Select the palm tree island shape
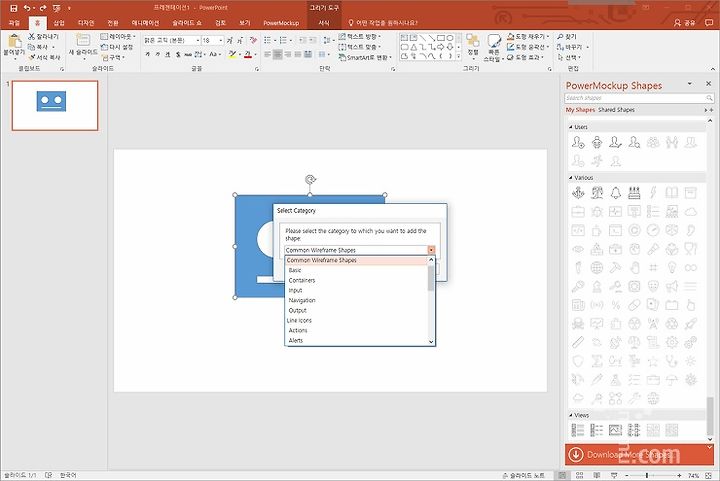The height and width of the screenshot is (481, 720). coord(597,193)
